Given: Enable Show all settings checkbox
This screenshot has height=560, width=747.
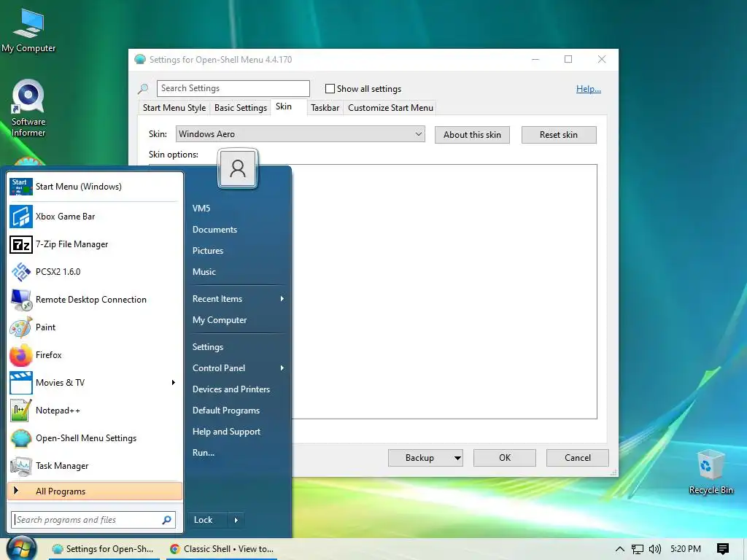Looking at the screenshot, I should (330, 88).
